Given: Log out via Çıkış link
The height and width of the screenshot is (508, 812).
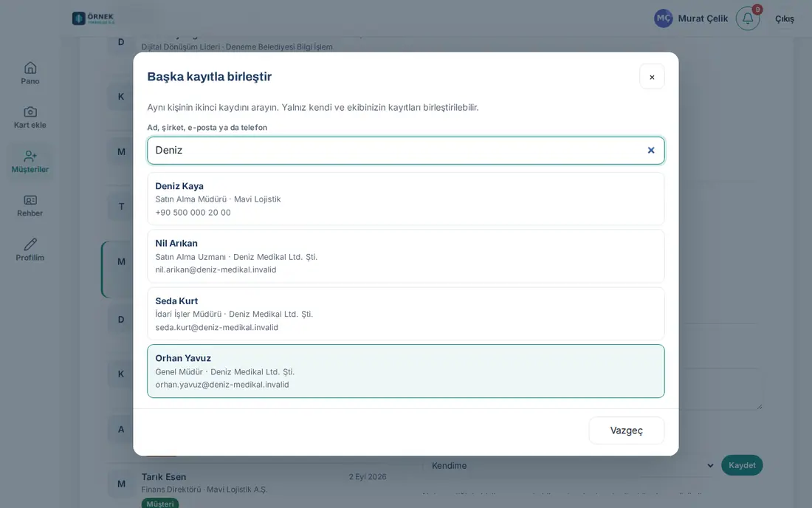Looking at the screenshot, I should [784, 18].
